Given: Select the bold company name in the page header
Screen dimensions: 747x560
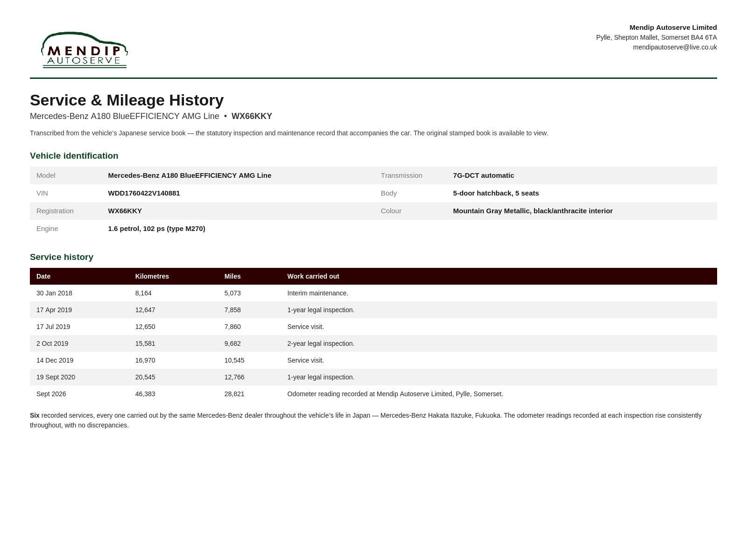Looking at the screenshot, I should [673, 28].
